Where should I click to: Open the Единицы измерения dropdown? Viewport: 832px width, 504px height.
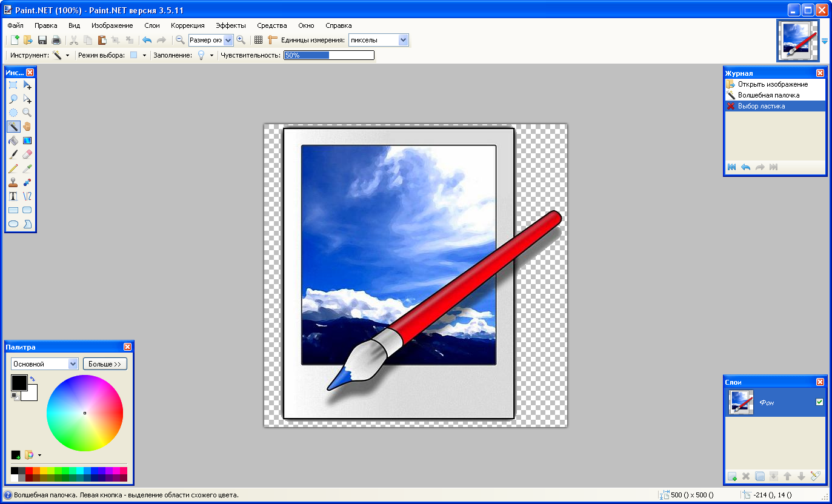coord(403,40)
